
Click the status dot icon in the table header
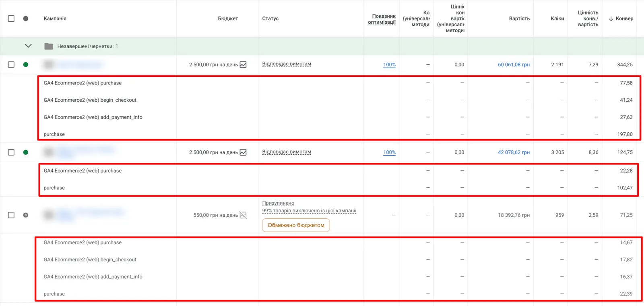point(26,18)
